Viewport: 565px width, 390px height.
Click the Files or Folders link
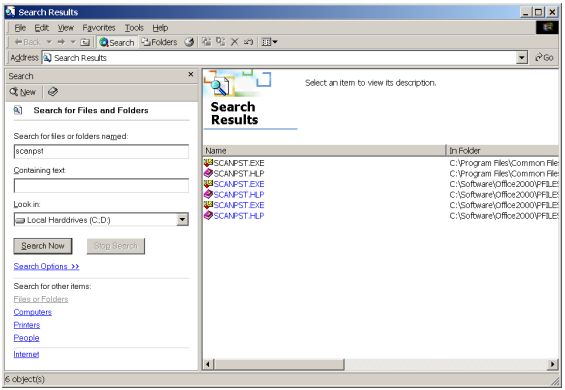pos(41,299)
